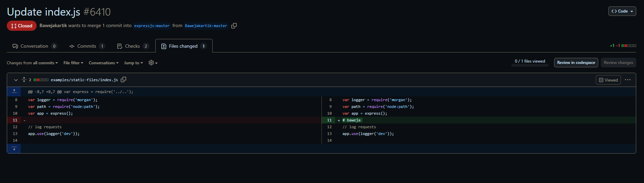Collapse the index.js file diff chevron
Viewport: 644px width, 183px height.
coord(16,80)
